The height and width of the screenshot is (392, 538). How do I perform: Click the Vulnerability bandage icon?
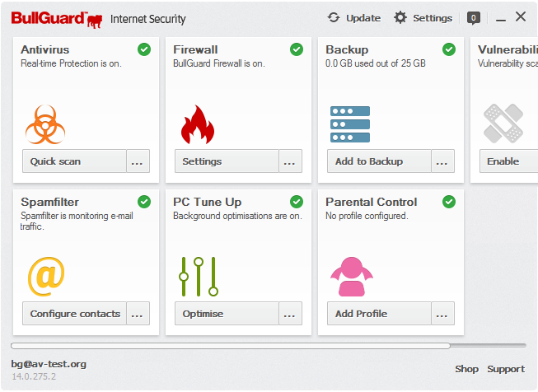tap(503, 124)
